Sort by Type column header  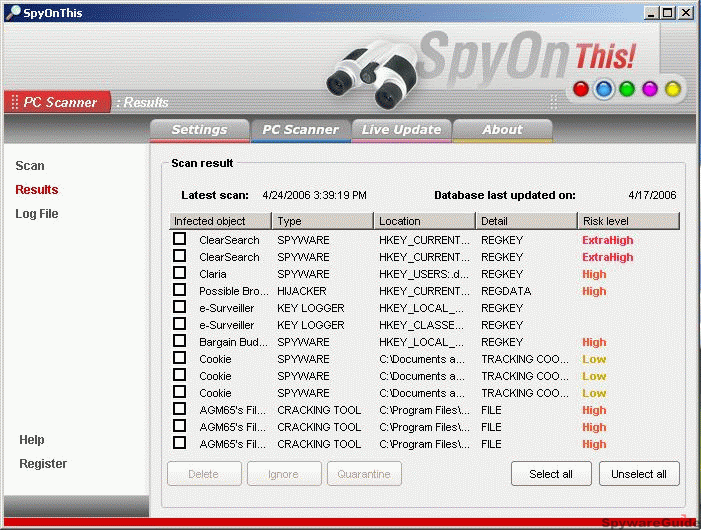[323, 221]
